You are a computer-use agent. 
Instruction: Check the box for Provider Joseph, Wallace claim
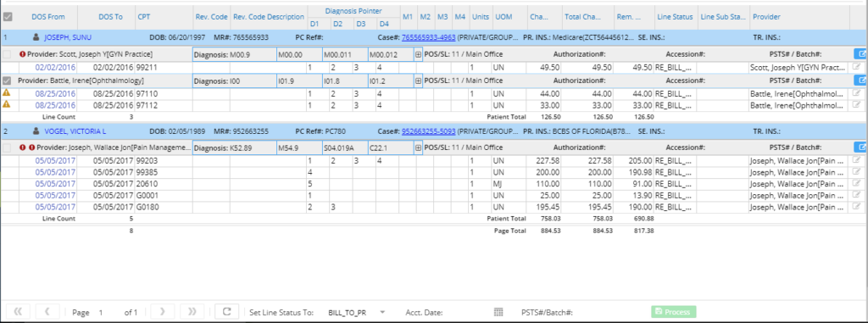7,148
